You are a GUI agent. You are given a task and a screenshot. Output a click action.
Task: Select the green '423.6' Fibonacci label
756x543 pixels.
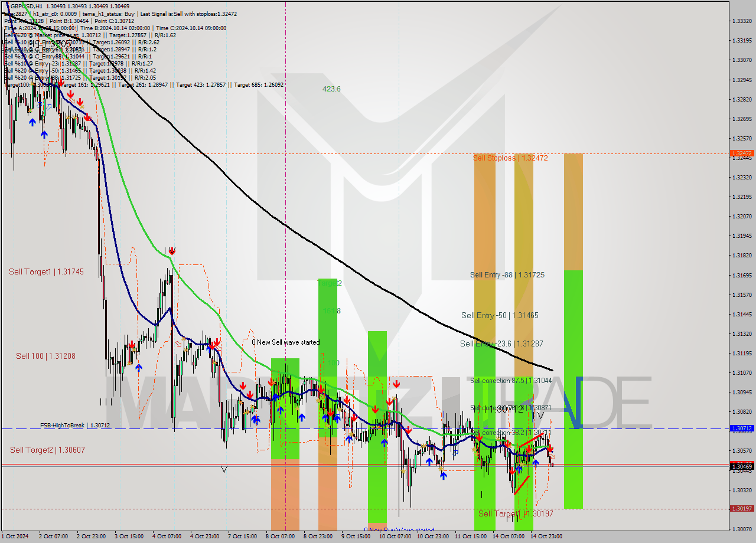coord(331,89)
